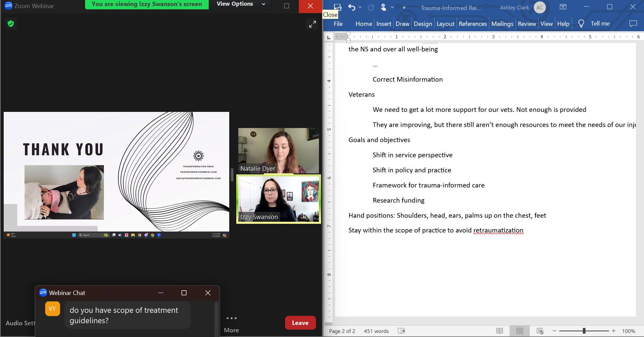Open Ribbon Display Options icon
The height and width of the screenshot is (337, 644).
[x=563, y=7]
